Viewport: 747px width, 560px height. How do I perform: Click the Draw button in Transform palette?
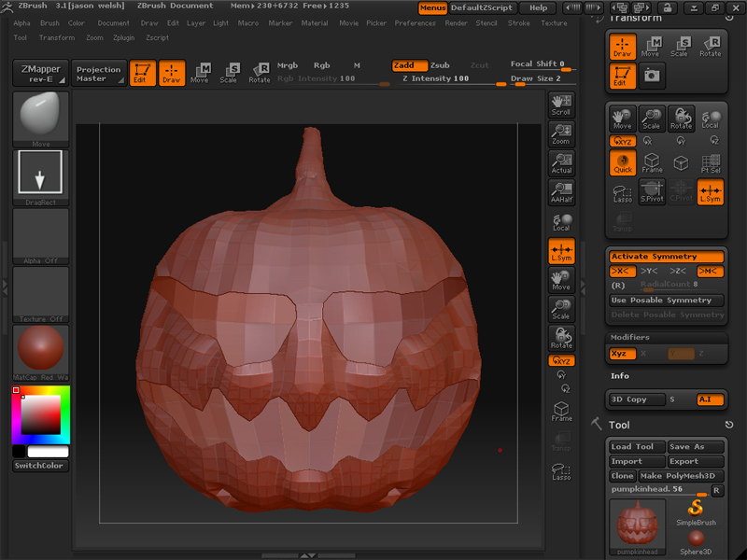pos(622,46)
